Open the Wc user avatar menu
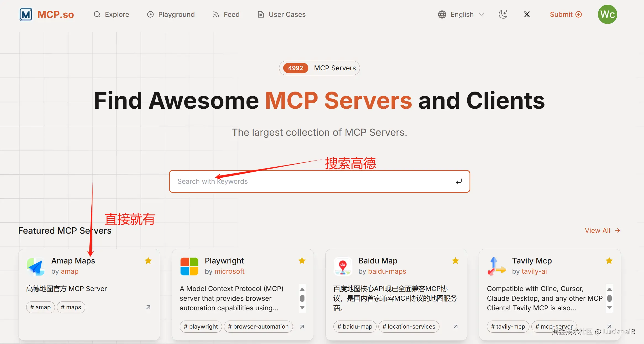644x344 pixels. pos(607,14)
